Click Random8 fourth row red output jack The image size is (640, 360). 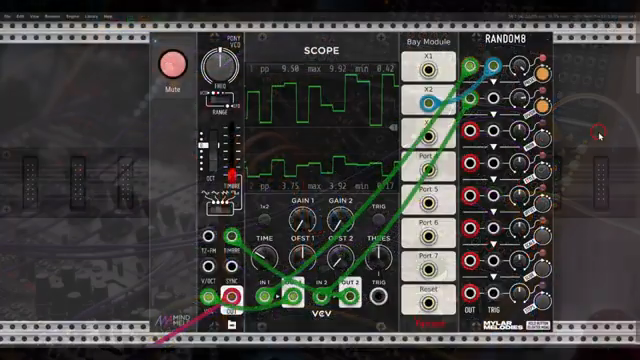coord(470,163)
